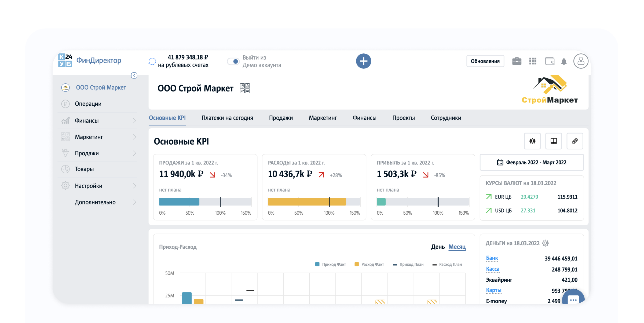This screenshot has width=644, height=323.
Task: Switch to the Сотрудники tab
Action: (x=446, y=118)
